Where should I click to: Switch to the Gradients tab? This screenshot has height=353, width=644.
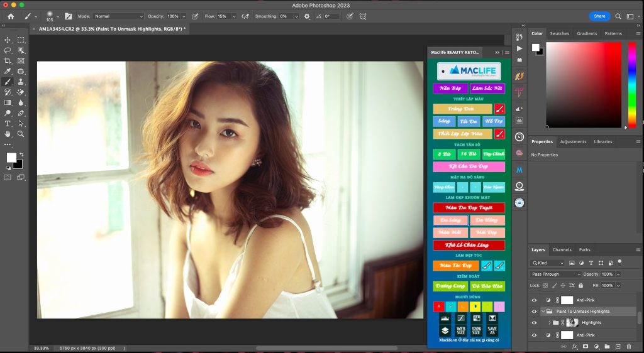pyautogui.click(x=587, y=34)
